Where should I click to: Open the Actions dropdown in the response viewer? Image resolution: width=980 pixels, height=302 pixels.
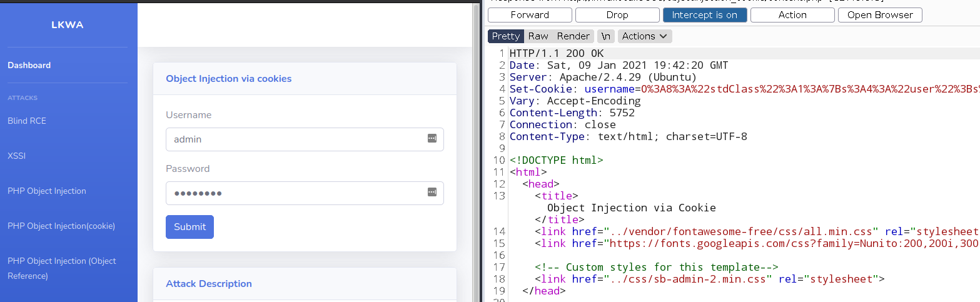pyautogui.click(x=645, y=36)
